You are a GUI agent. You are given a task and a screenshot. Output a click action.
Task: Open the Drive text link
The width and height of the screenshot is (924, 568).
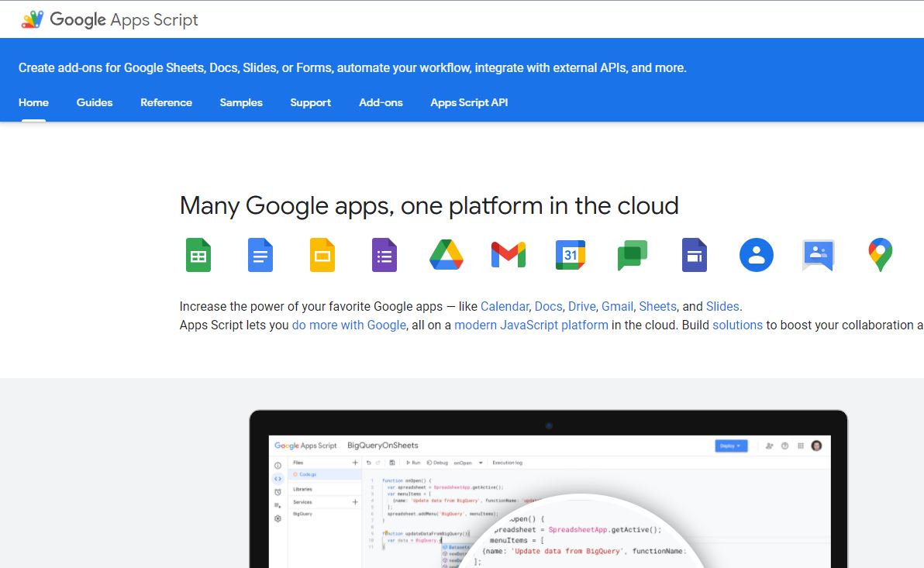point(581,306)
